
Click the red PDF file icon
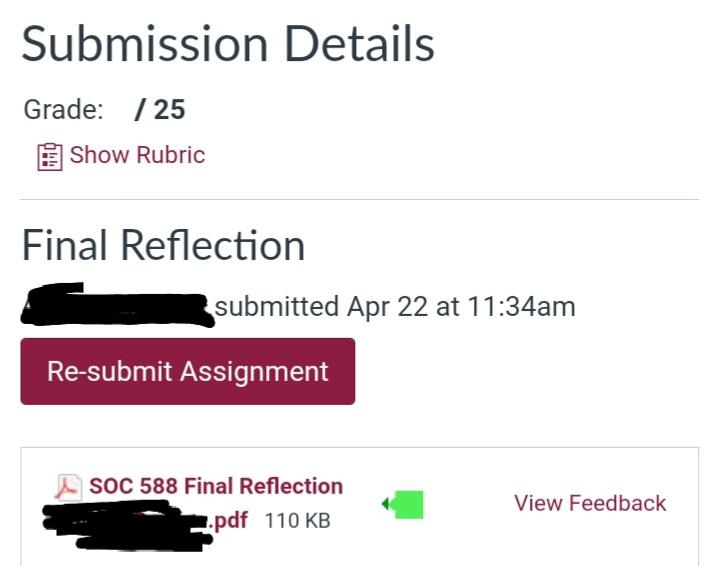[x=67, y=488]
